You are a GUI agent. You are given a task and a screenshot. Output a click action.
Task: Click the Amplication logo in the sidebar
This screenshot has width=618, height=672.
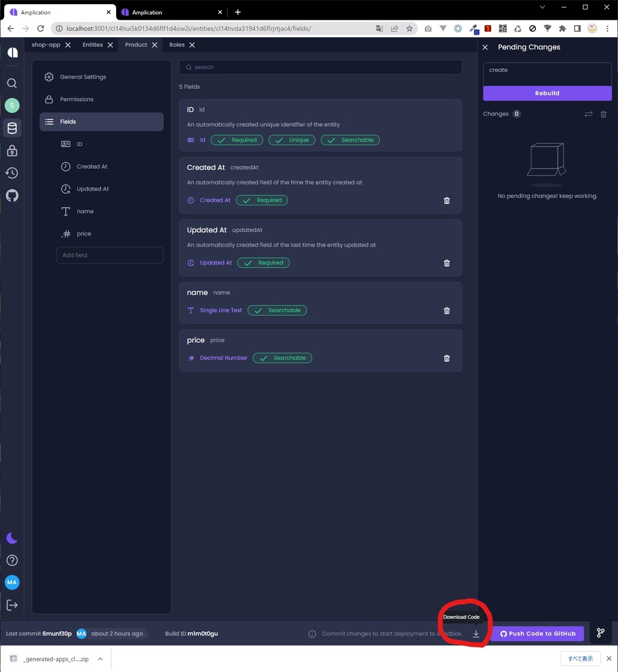coord(13,52)
